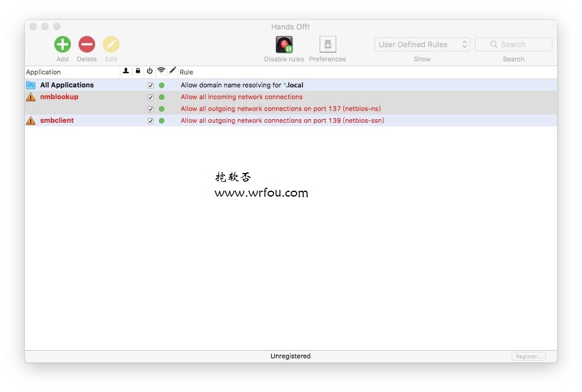This screenshot has width=582, height=392.
Task: Click the Preferences label text
Action: (x=327, y=59)
